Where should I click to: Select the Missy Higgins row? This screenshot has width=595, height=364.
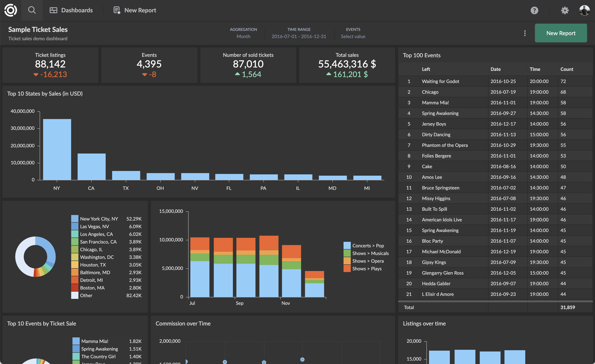[495, 198]
